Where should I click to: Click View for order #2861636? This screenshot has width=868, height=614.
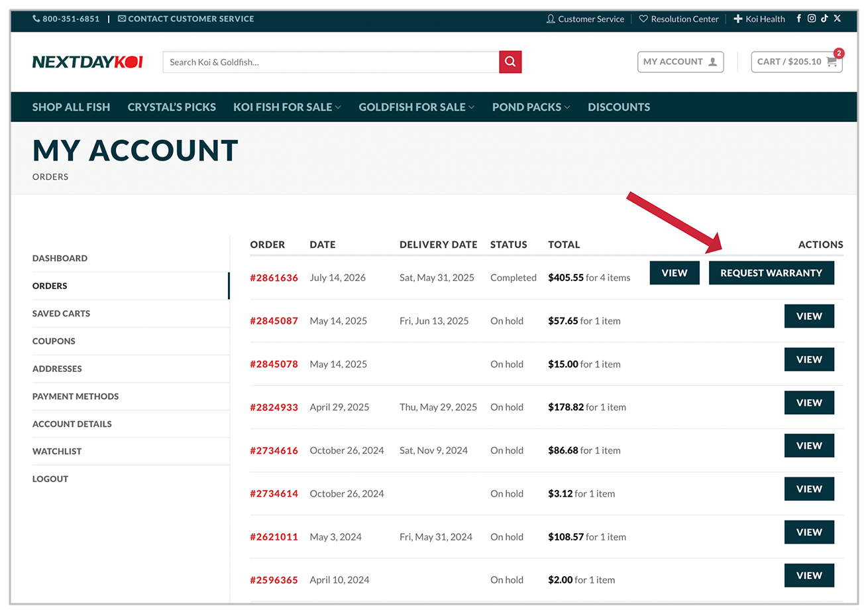click(675, 273)
